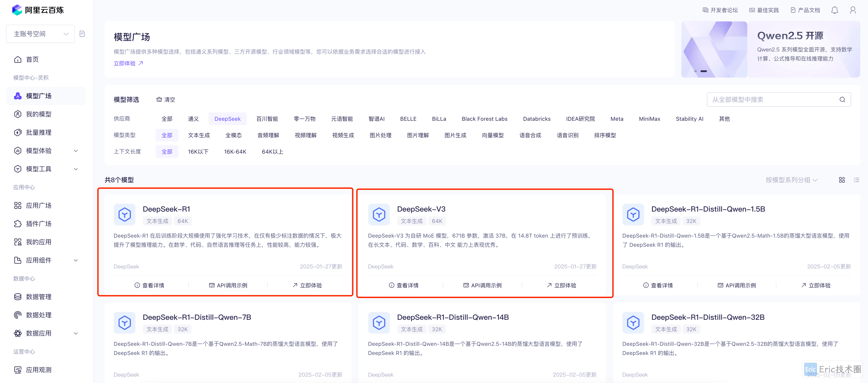Image resolution: width=868 pixels, height=383 pixels.
Task: Open DeepSeek-R1-Distill-Qwen-7B title
Action: tap(197, 317)
